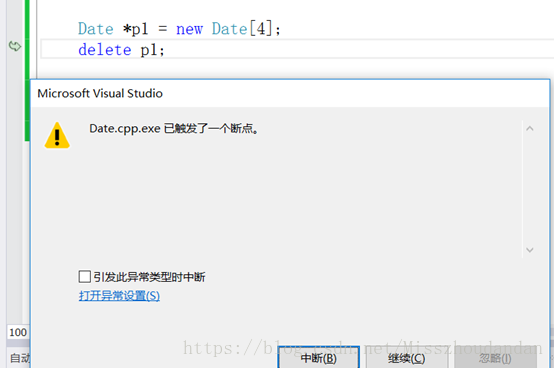Click the 继续(C) continue button
Screen dimensions: 554x368
point(407,357)
